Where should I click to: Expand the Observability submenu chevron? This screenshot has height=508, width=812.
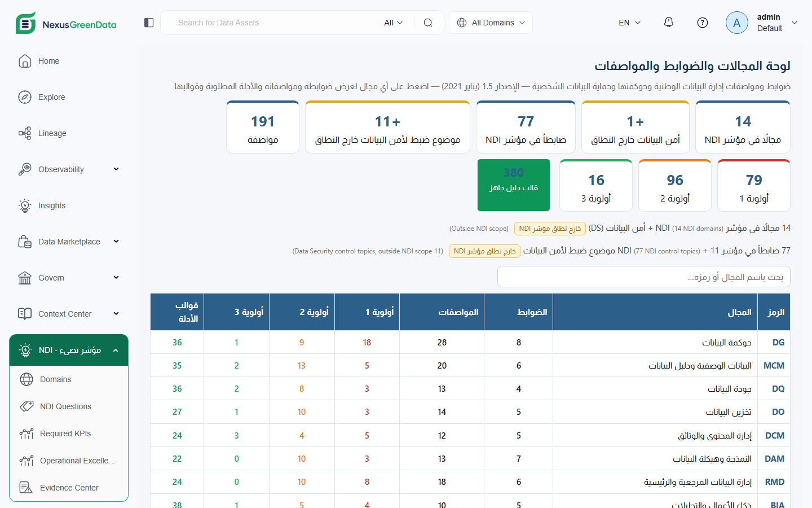pos(116,169)
